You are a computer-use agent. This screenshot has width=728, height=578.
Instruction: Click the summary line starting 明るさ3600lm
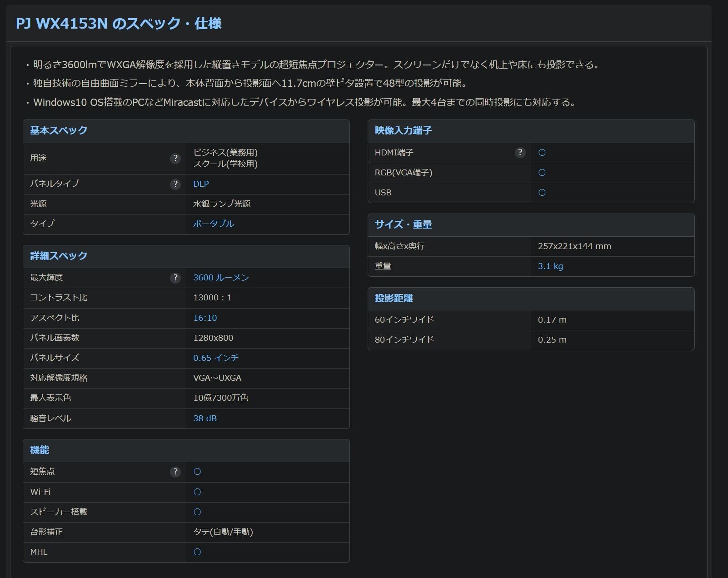point(317,65)
